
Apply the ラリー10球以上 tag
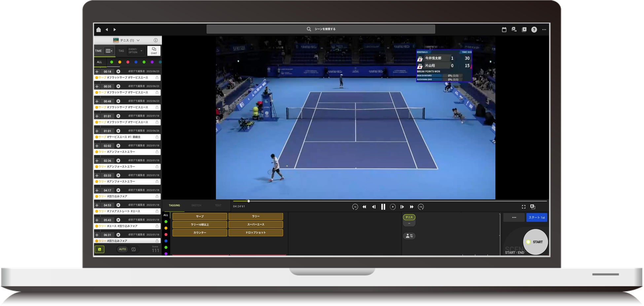click(x=200, y=224)
